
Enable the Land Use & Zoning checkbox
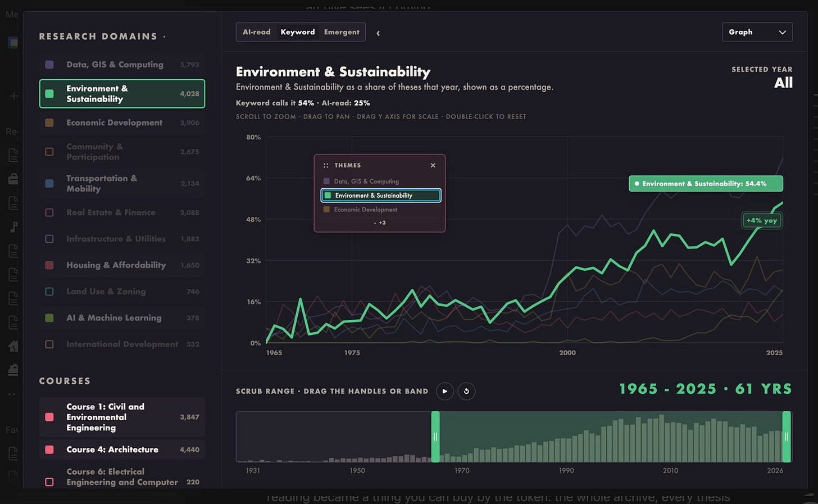pyautogui.click(x=49, y=292)
